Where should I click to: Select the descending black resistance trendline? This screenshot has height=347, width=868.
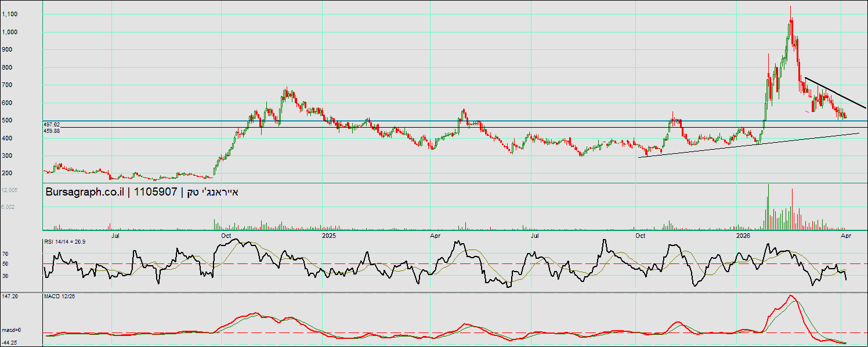click(x=836, y=93)
